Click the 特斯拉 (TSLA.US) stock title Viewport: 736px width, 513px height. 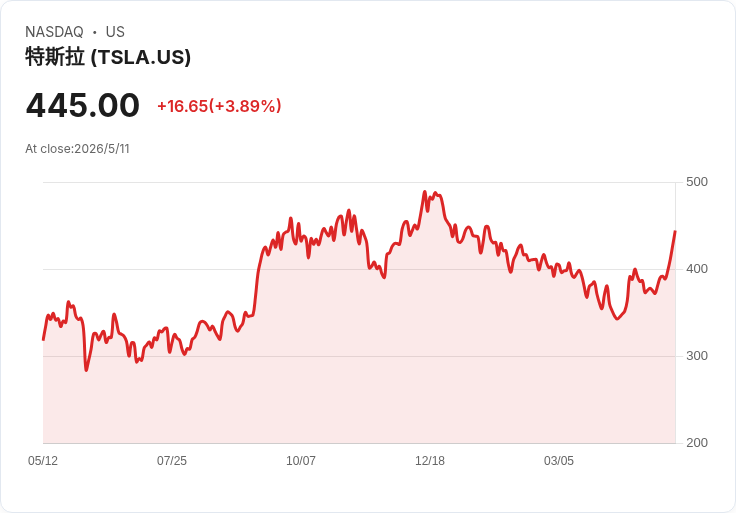[108, 57]
